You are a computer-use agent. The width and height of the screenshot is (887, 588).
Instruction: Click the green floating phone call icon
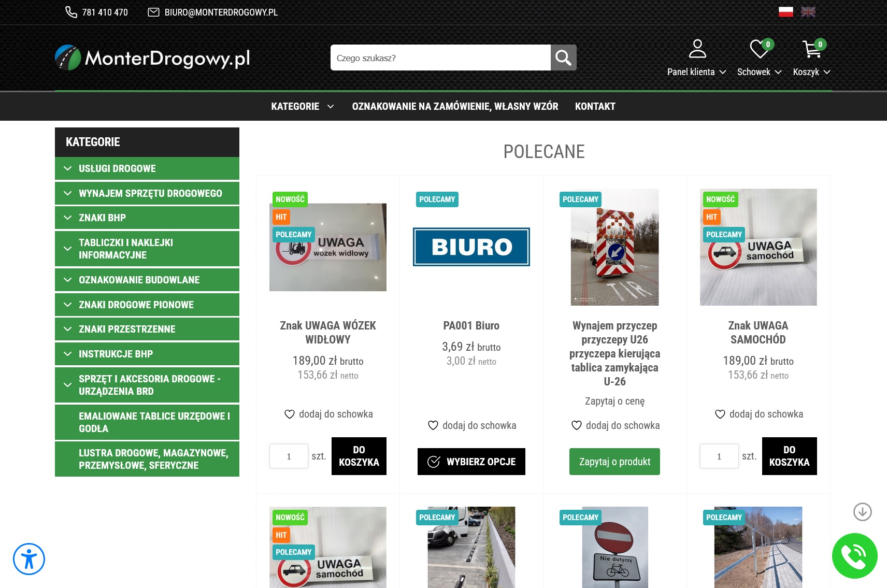pyautogui.click(x=854, y=556)
